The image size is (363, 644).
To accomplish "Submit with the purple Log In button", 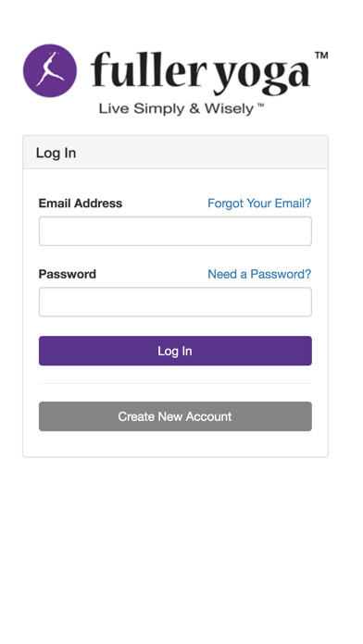I will 175,351.
